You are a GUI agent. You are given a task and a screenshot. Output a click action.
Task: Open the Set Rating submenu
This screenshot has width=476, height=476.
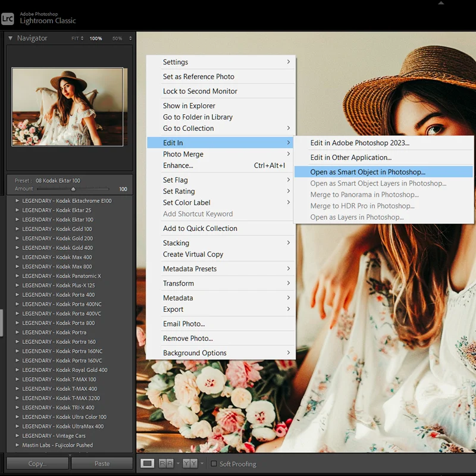pos(221,191)
